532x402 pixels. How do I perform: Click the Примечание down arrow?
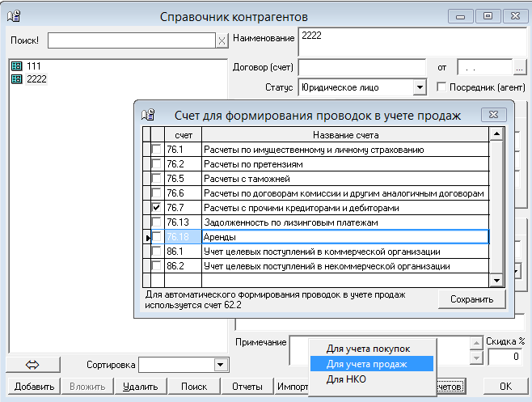(x=476, y=358)
